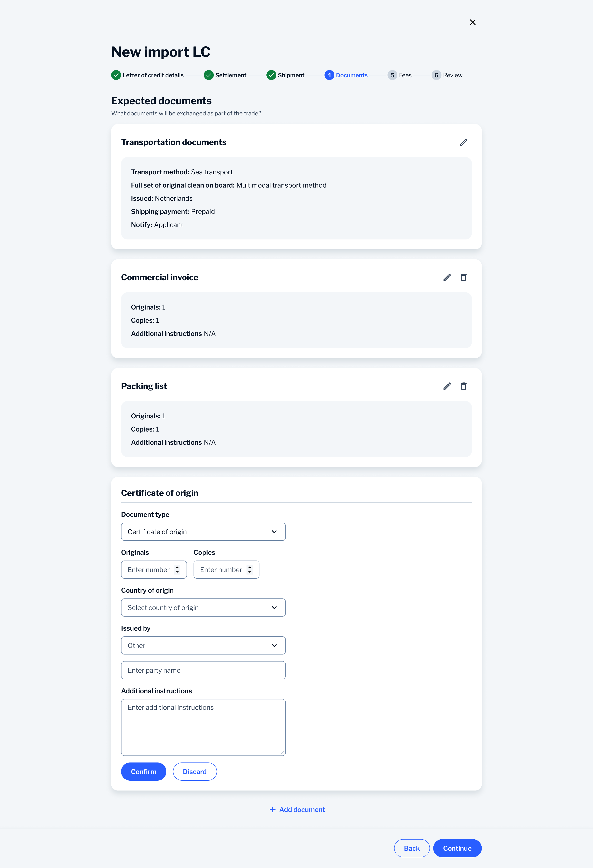
Task: Delete the Commercial invoice document
Action: (x=463, y=277)
